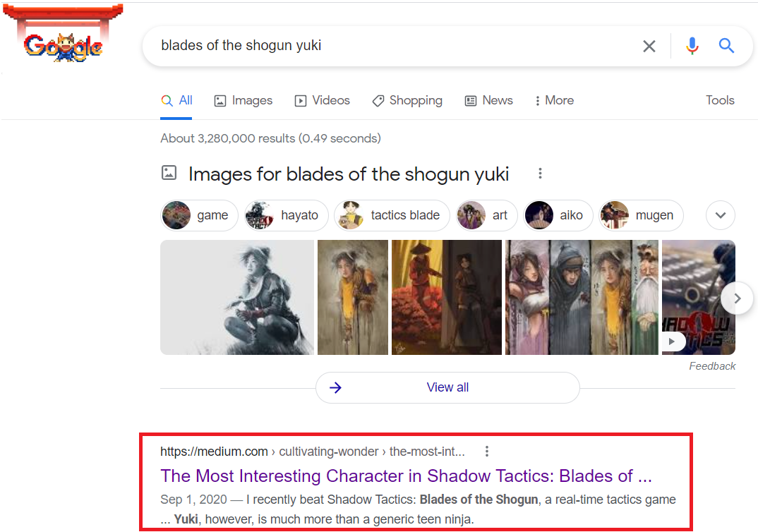Open medium.com URL breadcrumb
The width and height of the screenshot is (758, 532).
point(312,452)
